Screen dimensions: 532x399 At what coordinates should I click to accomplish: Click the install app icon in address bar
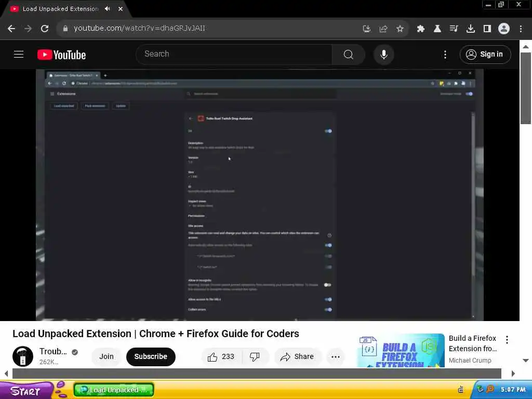pos(366,29)
